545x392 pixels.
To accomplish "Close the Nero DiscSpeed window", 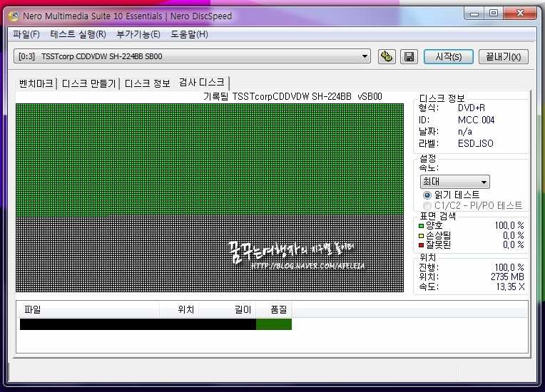I will coord(520,14).
